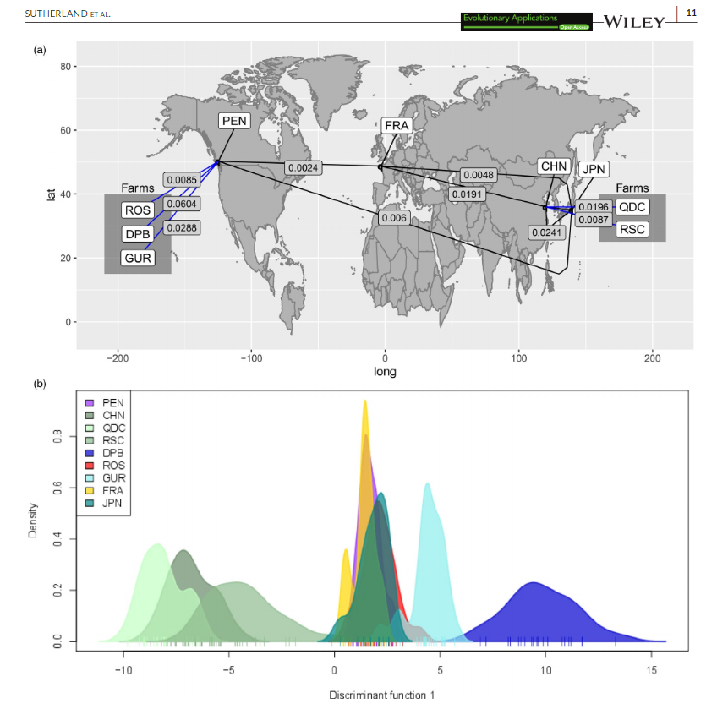Image resolution: width=728 pixels, height=709 pixels.
Task: Click the 'long' axis title
Action: (x=385, y=372)
